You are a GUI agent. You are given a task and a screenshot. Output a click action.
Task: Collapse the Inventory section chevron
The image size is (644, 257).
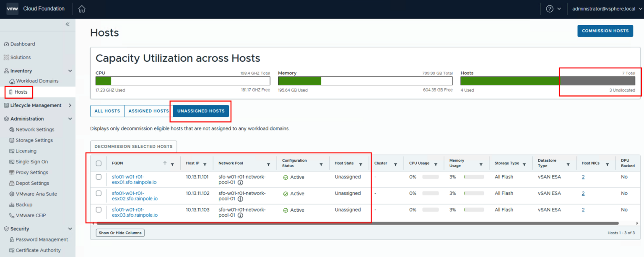[70, 71]
